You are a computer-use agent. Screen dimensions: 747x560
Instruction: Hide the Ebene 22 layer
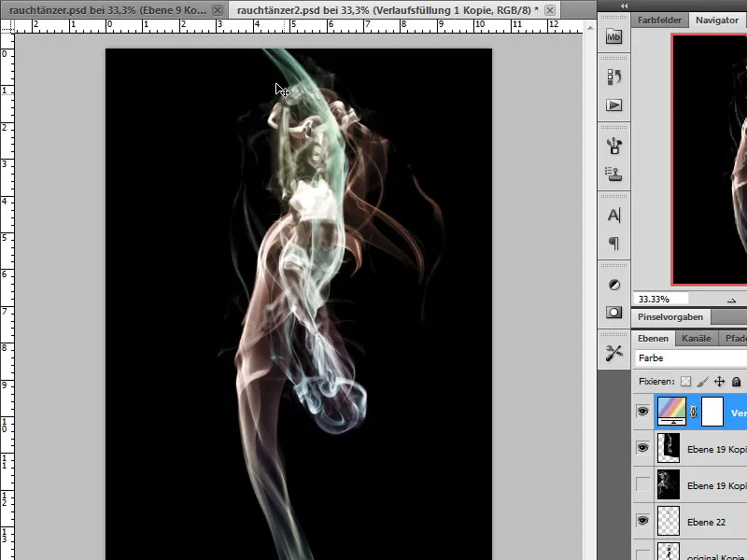pyautogui.click(x=642, y=521)
